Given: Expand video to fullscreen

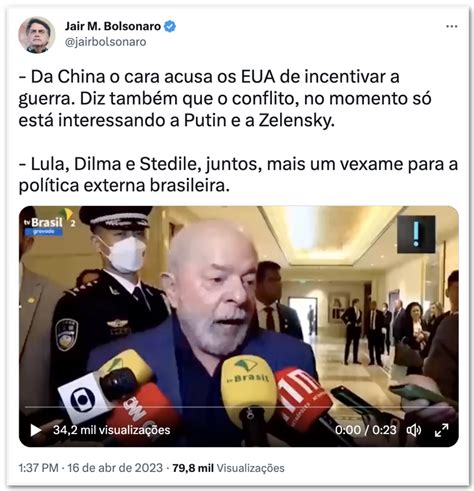Looking at the screenshot, I should coord(441,430).
